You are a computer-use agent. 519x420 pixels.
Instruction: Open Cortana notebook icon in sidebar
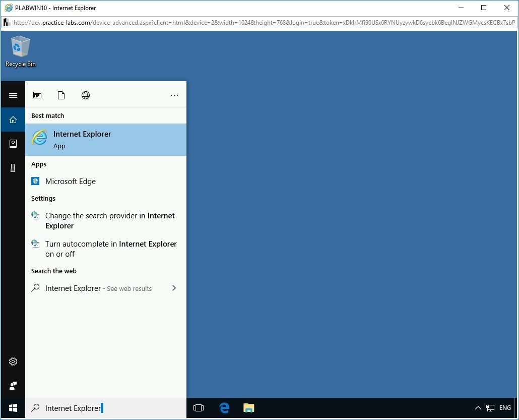tap(13, 143)
